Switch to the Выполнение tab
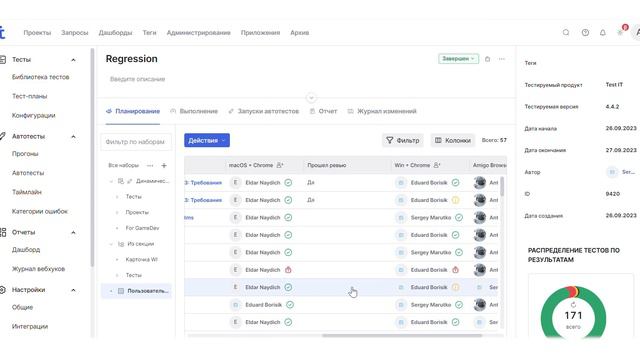Image resolution: width=640 pixels, height=360 pixels. (x=194, y=111)
